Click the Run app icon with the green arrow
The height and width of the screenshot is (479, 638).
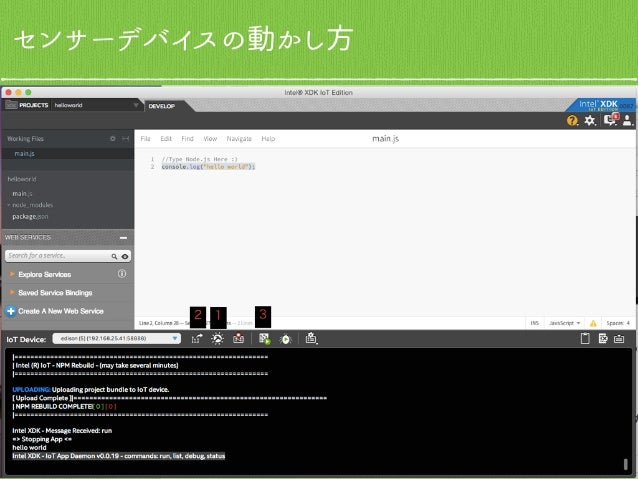coord(264,339)
